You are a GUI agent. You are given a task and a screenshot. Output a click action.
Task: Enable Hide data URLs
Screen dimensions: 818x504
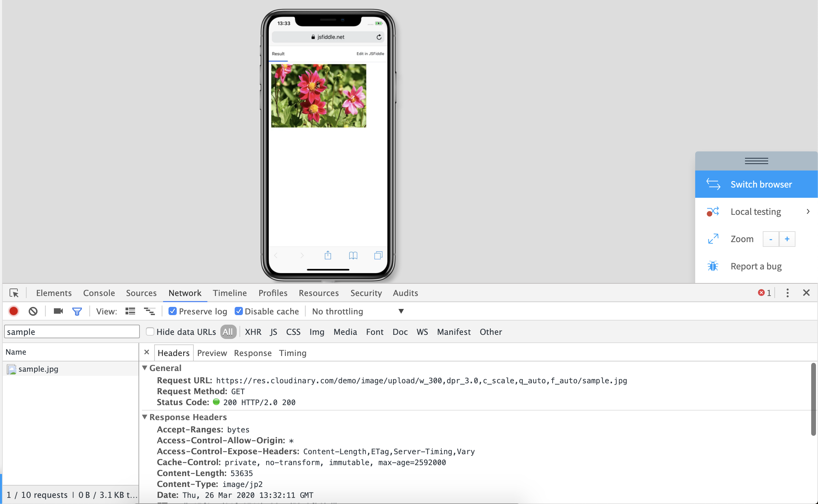[x=150, y=331]
